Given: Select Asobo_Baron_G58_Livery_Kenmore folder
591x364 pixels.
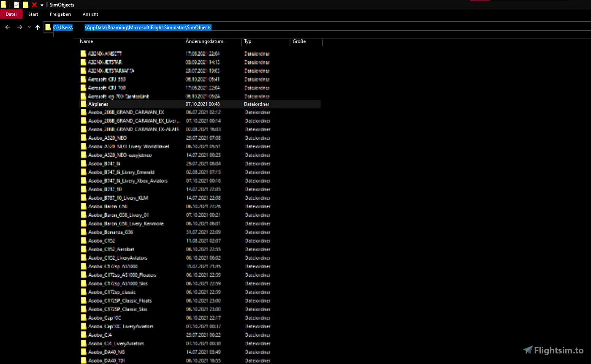Looking at the screenshot, I should pos(125,223).
